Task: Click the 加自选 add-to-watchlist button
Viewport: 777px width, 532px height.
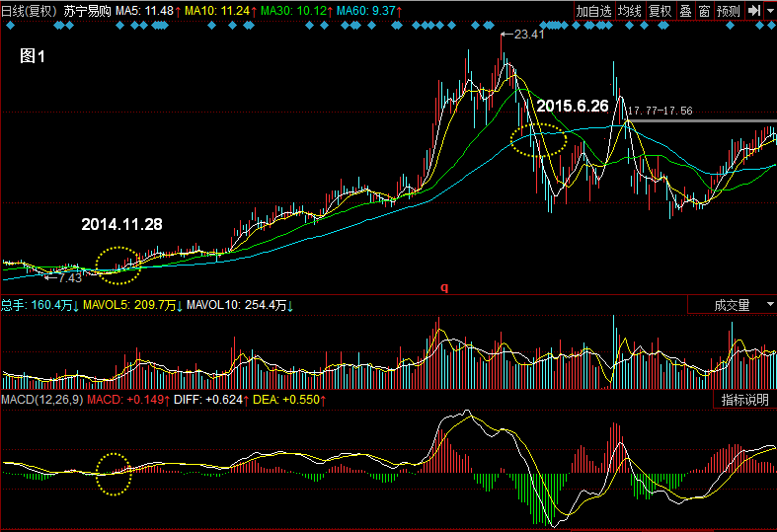Action: point(594,10)
